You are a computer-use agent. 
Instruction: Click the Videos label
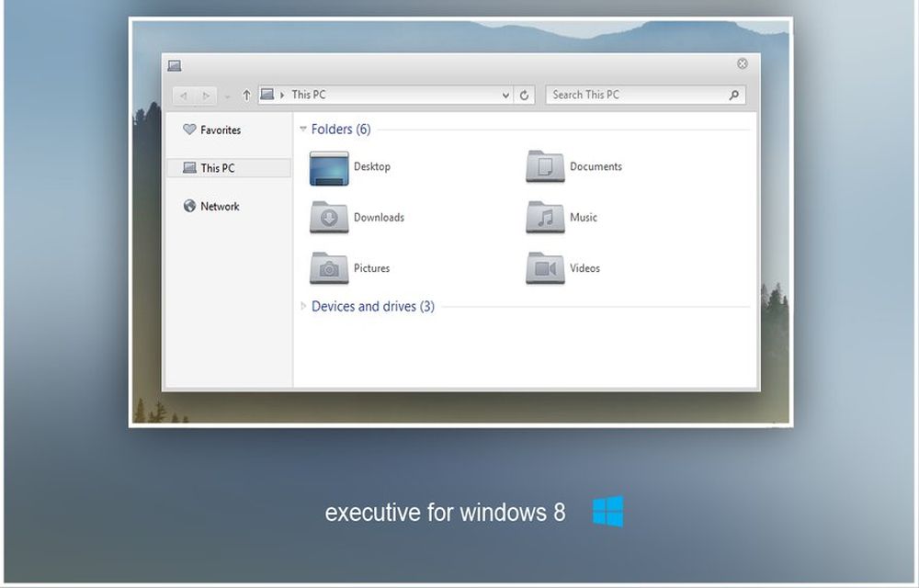584,268
